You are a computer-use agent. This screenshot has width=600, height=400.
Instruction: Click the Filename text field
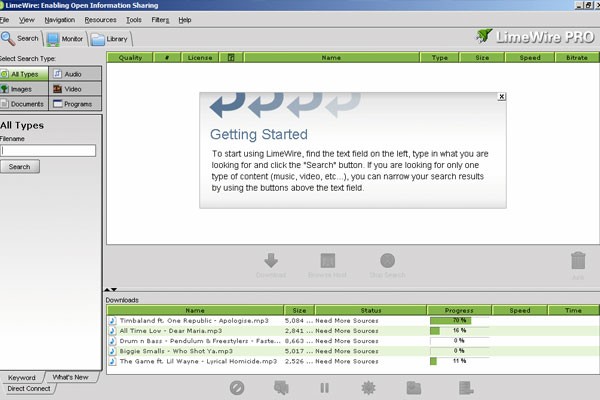(48, 150)
